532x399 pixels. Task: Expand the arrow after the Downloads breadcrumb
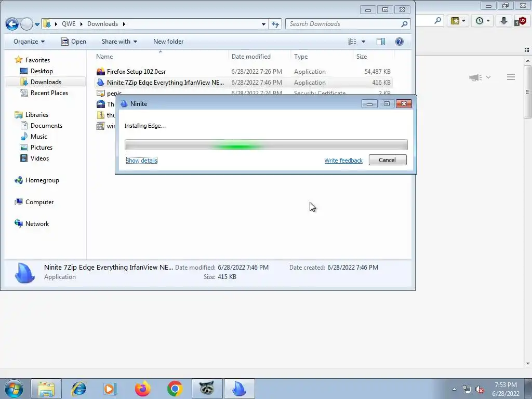point(124,24)
